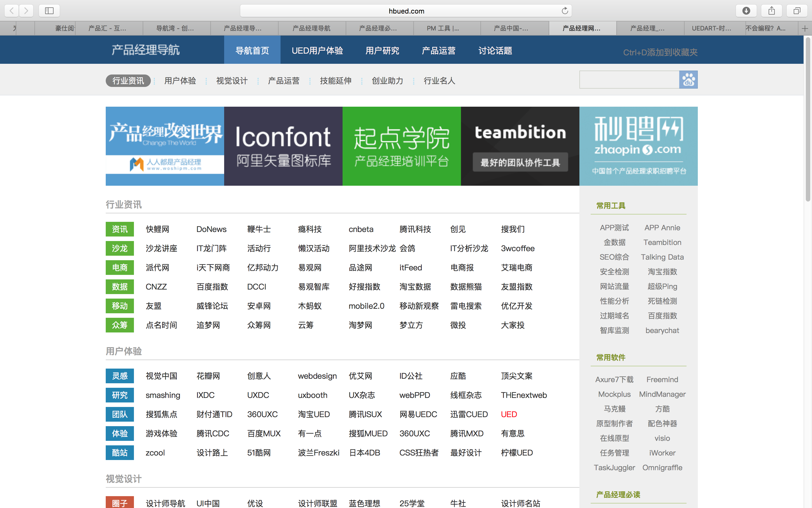Switch to the 产品中国 browser tab

point(514,29)
